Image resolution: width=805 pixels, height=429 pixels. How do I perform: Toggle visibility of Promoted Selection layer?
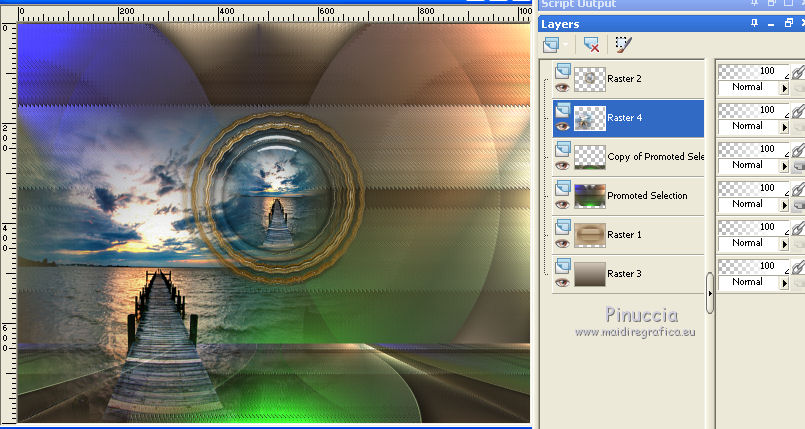tap(563, 204)
